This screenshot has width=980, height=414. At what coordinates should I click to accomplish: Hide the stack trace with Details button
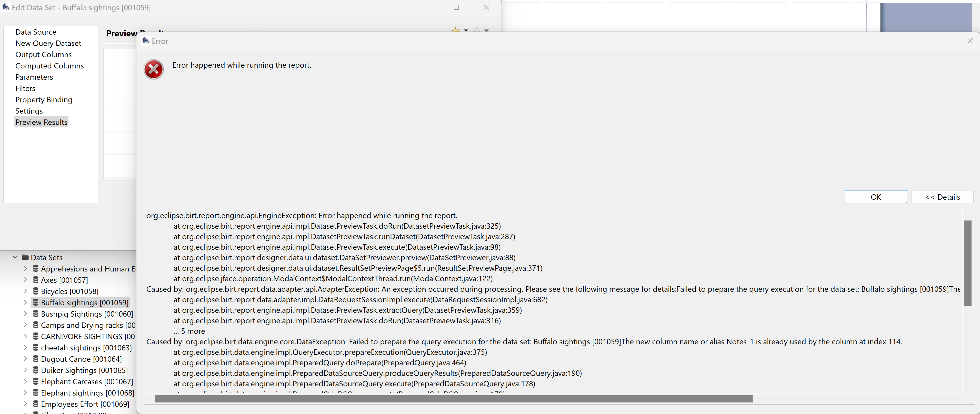(942, 197)
